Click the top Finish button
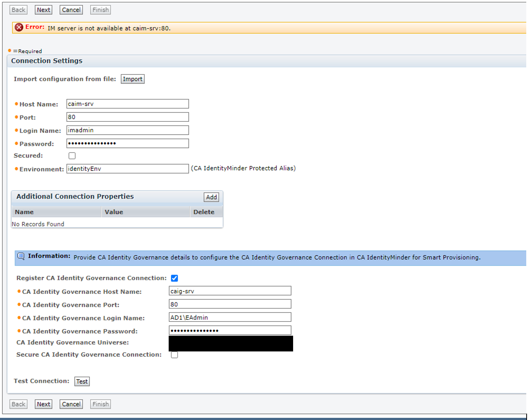The width and height of the screenshot is (530, 420). 100,10
